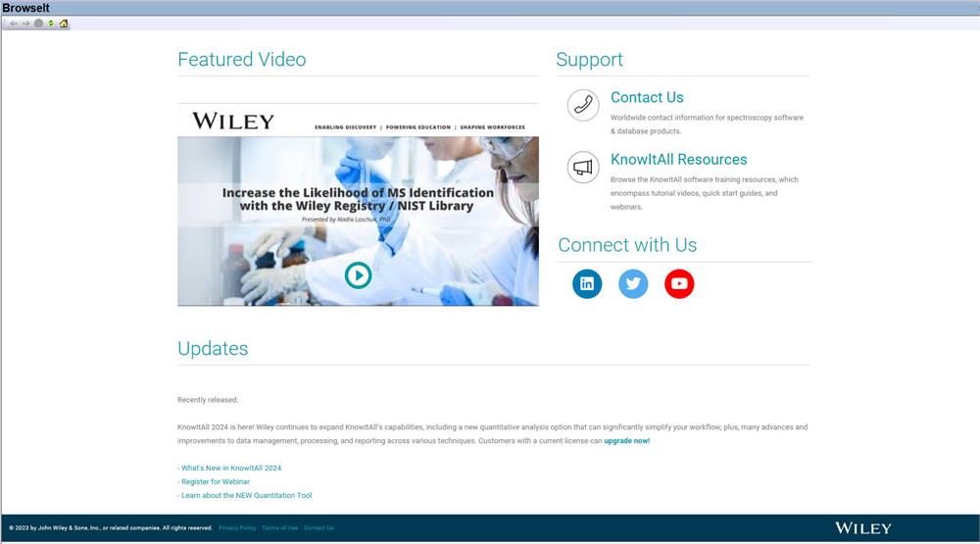980x544 pixels.
Task: Click the phone icon beside Contact Us
Action: [x=583, y=105]
